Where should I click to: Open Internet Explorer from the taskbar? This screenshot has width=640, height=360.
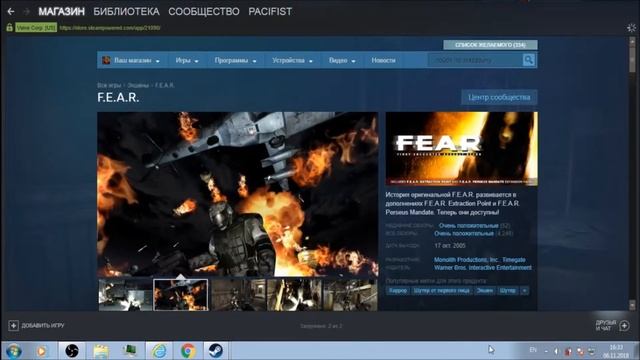[x=159, y=351]
